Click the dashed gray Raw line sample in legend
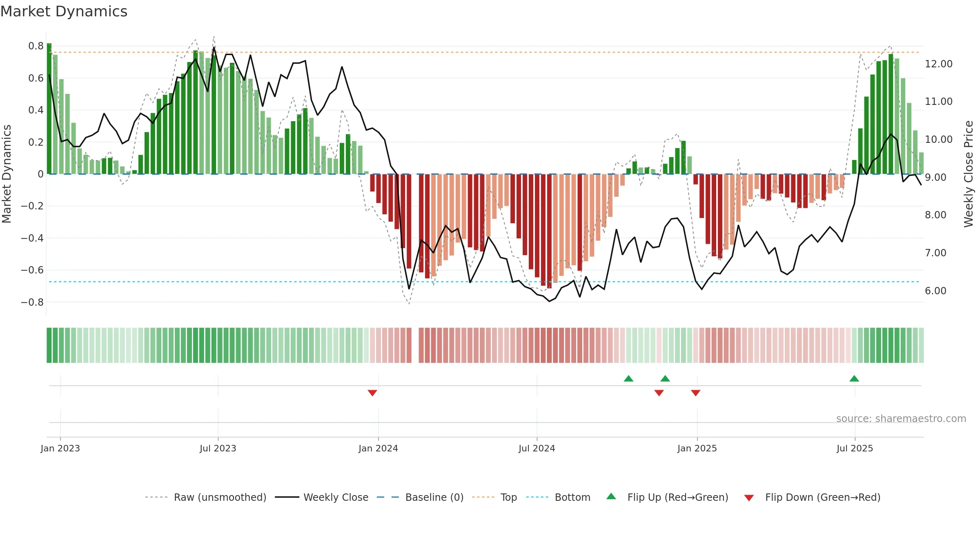The width and height of the screenshot is (980, 551). 156,497
